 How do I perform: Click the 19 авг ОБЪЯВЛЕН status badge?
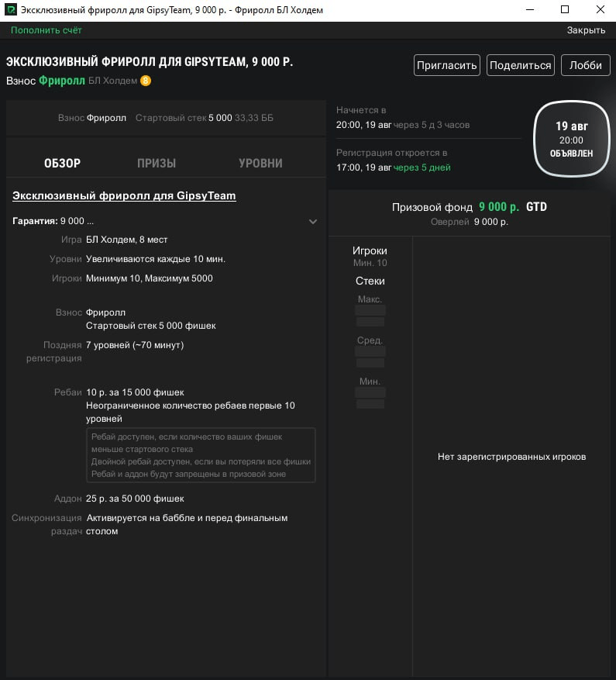[x=571, y=140]
